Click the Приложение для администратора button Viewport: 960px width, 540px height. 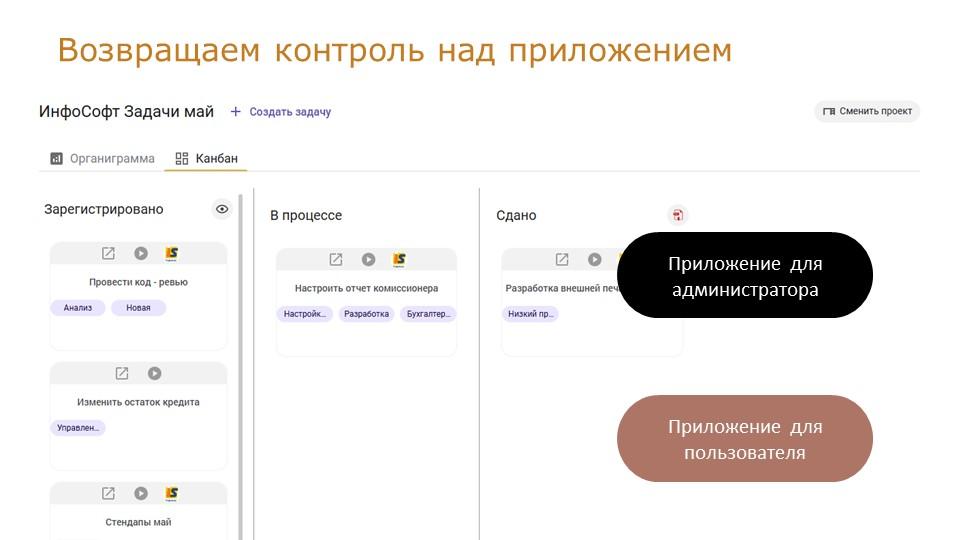[745, 275]
